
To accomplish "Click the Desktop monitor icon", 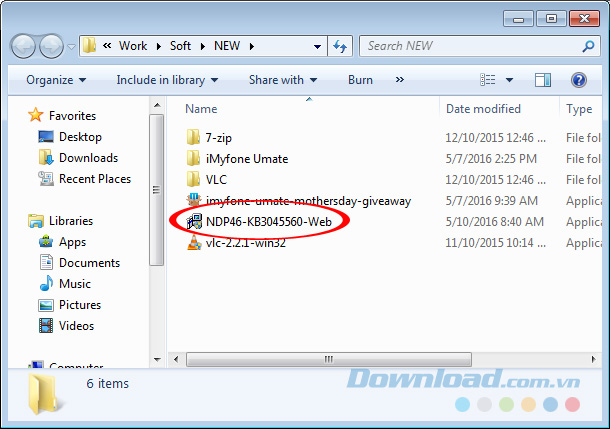I will (46, 137).
